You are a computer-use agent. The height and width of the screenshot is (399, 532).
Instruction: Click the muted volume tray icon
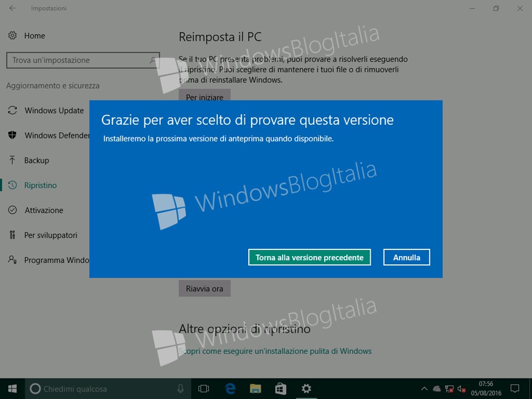[462, 389]
